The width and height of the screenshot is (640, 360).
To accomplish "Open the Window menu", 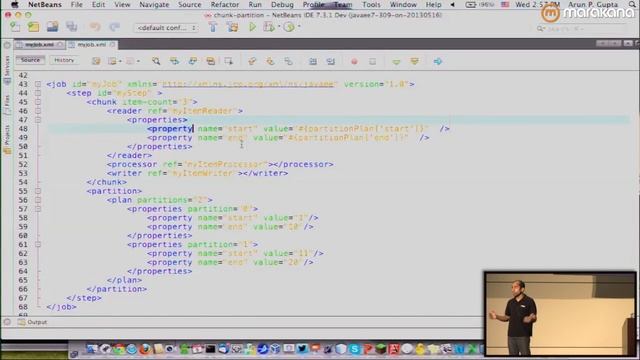I will 403,4.
